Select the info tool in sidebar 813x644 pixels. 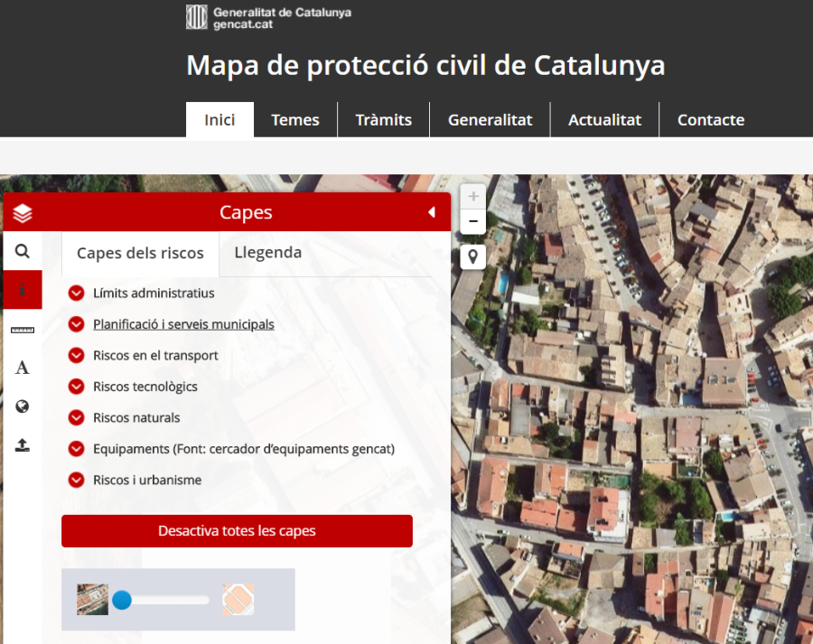23,290
